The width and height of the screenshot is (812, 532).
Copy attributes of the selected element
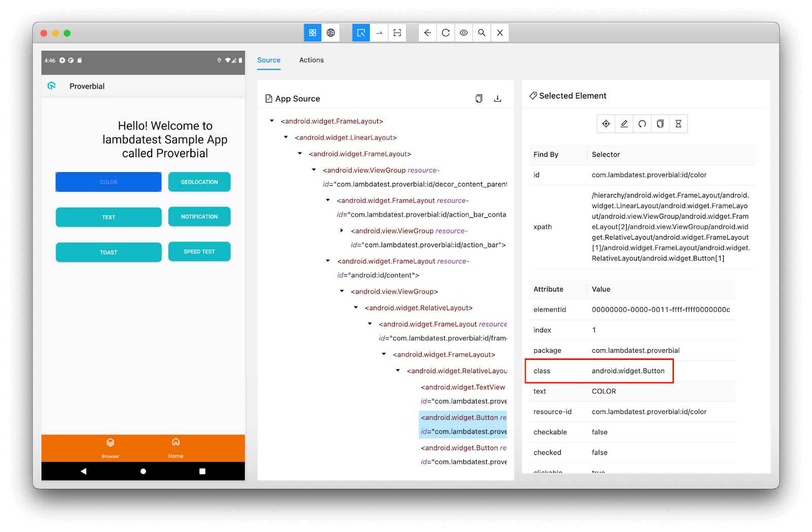pos(660,123)
